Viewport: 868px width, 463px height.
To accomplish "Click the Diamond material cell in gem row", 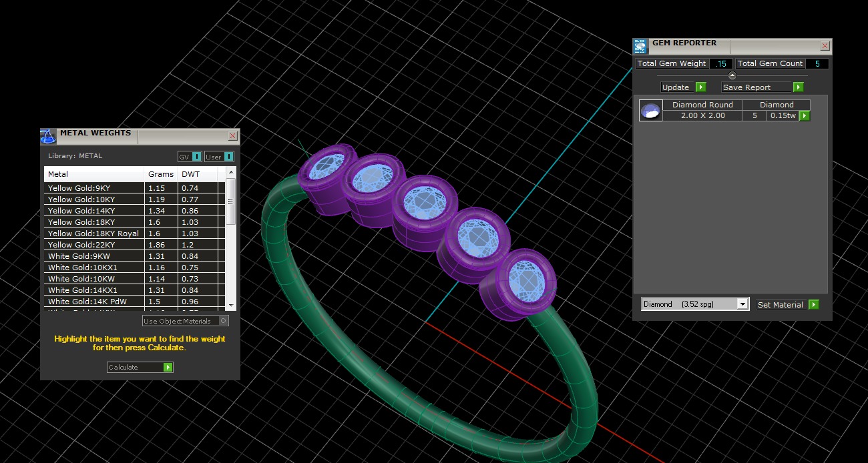I will [777, 105].
